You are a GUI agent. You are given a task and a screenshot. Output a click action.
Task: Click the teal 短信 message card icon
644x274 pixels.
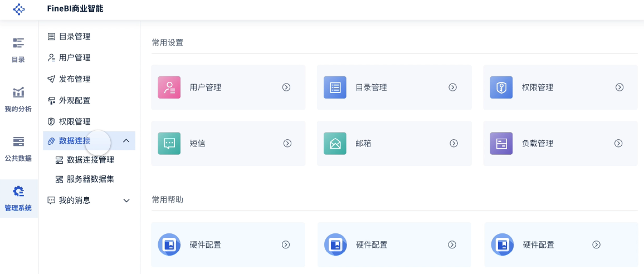[x=169, y=143]
